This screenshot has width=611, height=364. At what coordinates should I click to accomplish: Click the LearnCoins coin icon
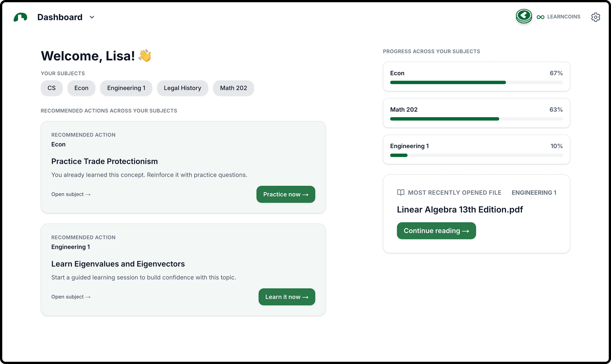524,17
